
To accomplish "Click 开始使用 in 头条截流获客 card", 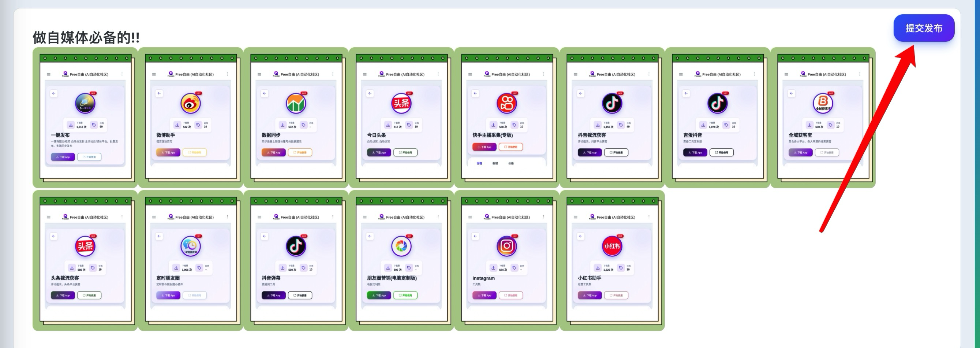I will point(89,296).
